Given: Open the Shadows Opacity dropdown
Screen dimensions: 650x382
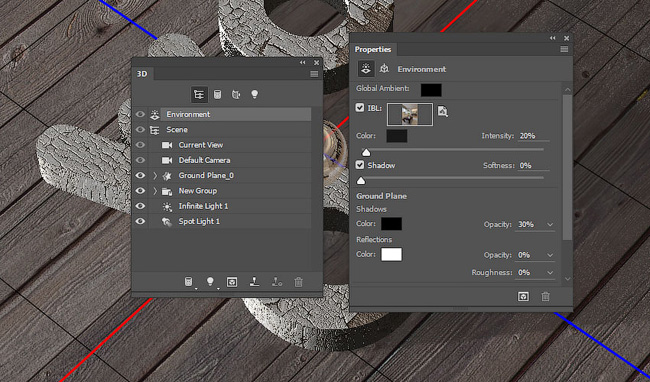Looking at the screenshot, I should coord(550,224).
